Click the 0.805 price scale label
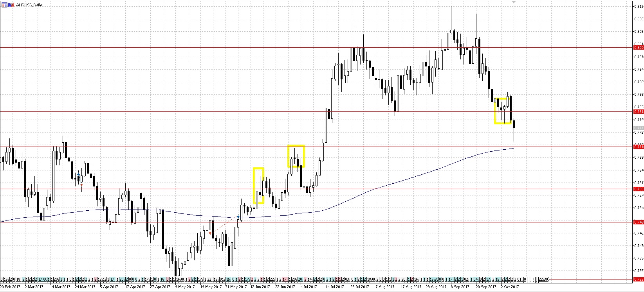644x292 pixels. [639, 32]
